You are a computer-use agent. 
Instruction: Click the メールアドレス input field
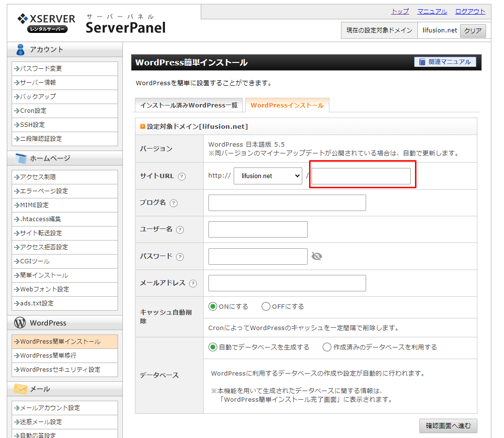[287, 283]
